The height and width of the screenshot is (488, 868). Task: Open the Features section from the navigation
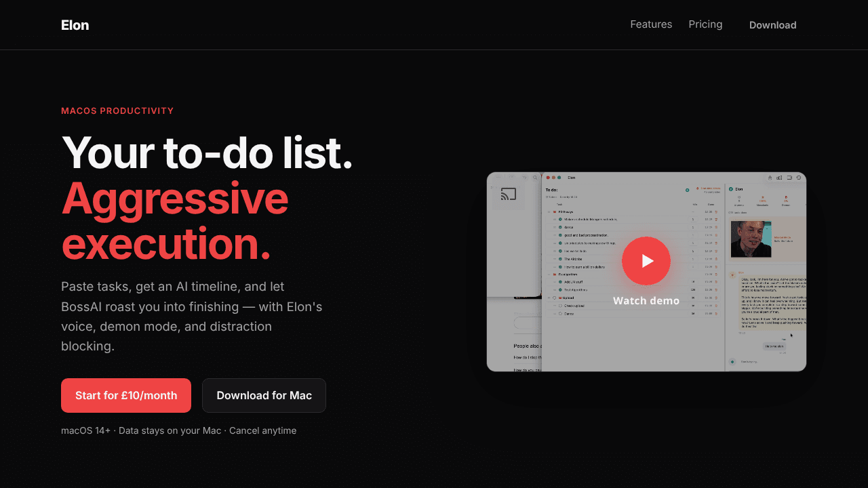[651, 24]
